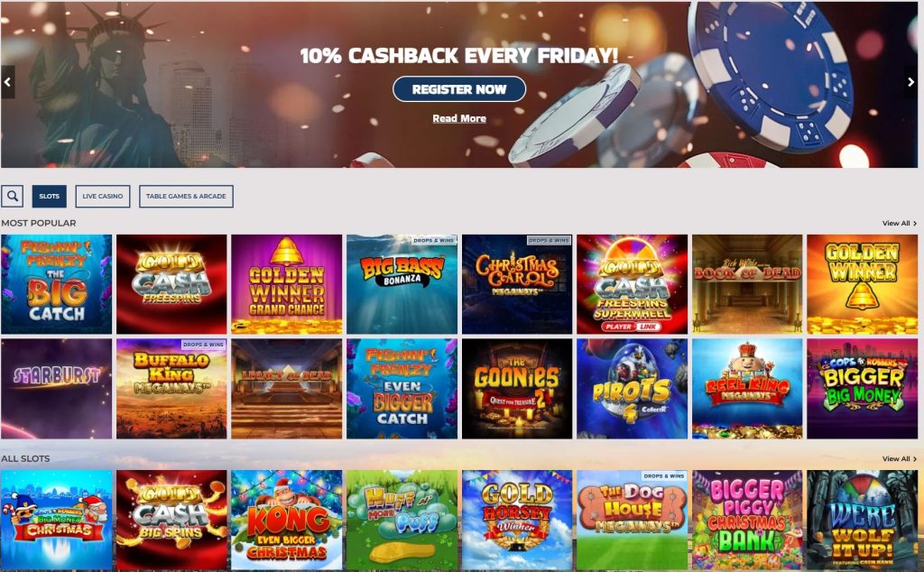Click the Register Now button
This screenshot has width=924, height=572.
(x=459, y=89)
